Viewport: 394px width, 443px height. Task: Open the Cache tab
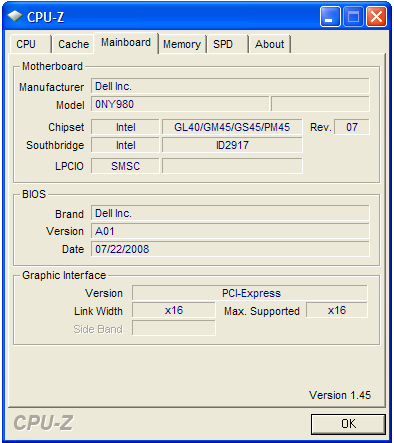[73, 44]
